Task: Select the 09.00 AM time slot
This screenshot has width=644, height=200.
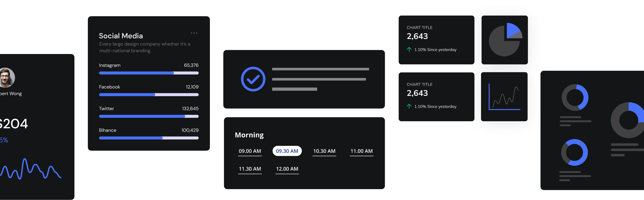Action: [x=250, y=151]
